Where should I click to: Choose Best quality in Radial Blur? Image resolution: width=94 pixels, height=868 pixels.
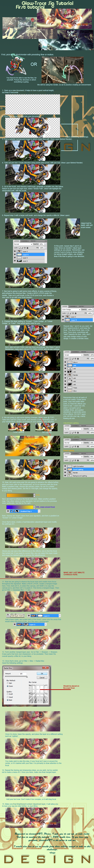pos(8,700)
